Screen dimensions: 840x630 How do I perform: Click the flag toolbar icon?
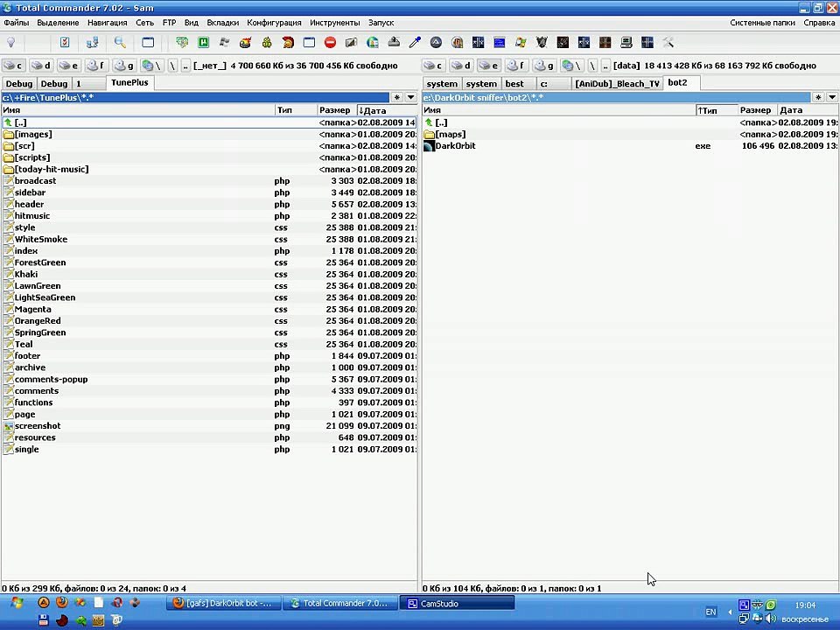[x=225, y=42]
